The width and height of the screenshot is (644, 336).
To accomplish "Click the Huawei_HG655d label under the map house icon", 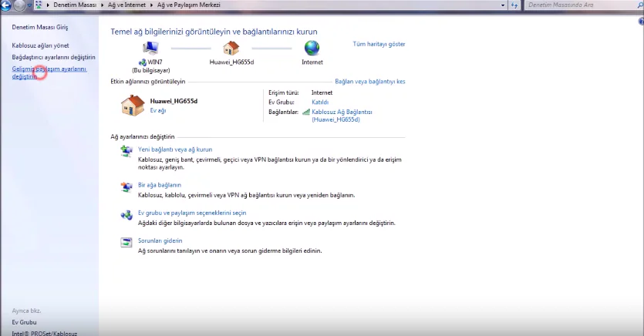I will tap(231, 62).
